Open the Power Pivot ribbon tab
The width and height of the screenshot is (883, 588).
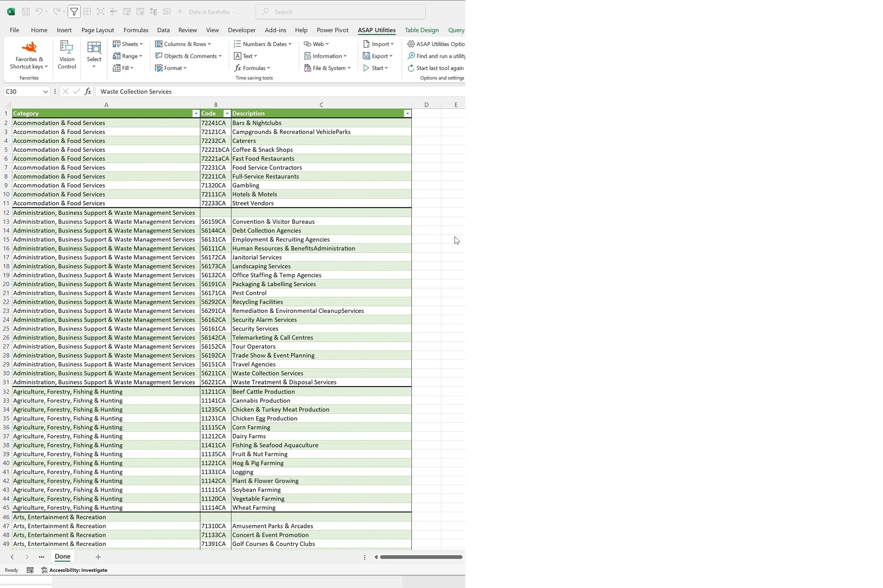[x=332, y=30]
